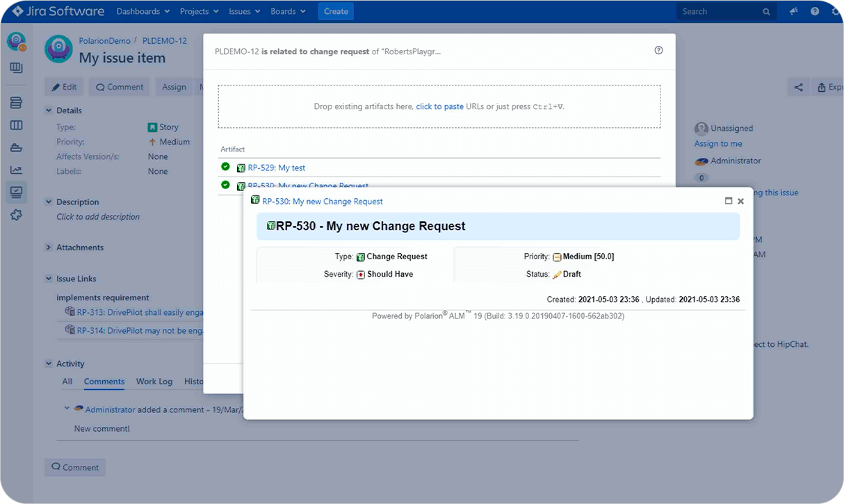844x504 pixels.
Task: Open RP-530 link in popup header
Action: point(323,202)
